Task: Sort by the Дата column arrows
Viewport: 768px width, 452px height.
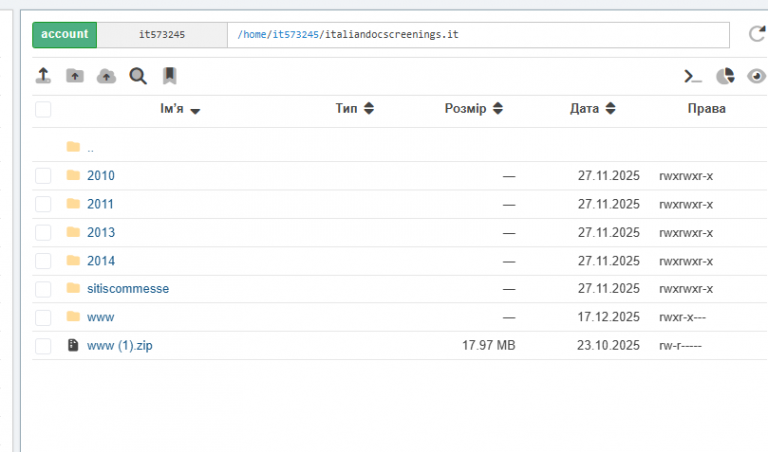Action: [x=610, y=108]
